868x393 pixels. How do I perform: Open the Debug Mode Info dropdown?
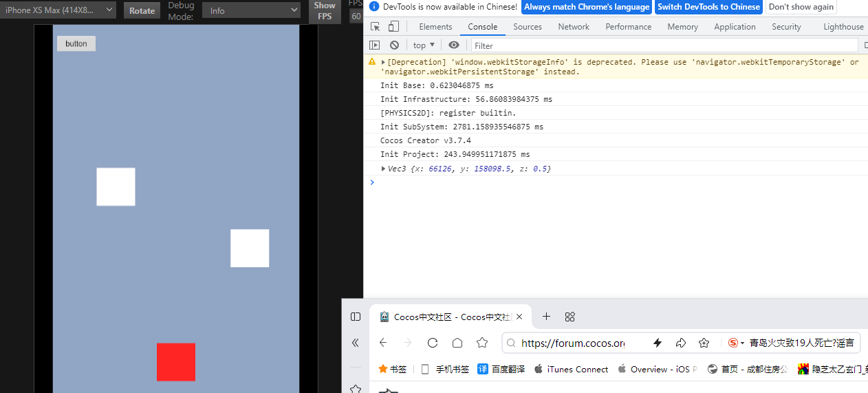point(251,10)
